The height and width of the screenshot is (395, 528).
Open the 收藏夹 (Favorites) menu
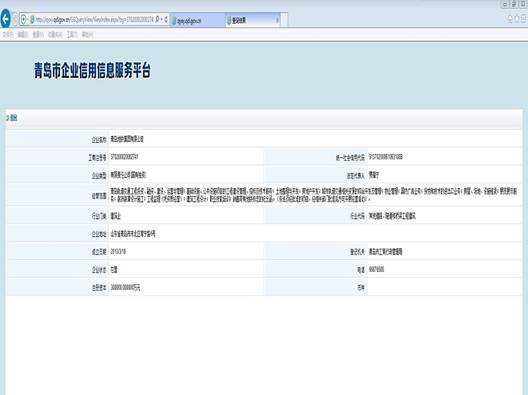(55, 35)
